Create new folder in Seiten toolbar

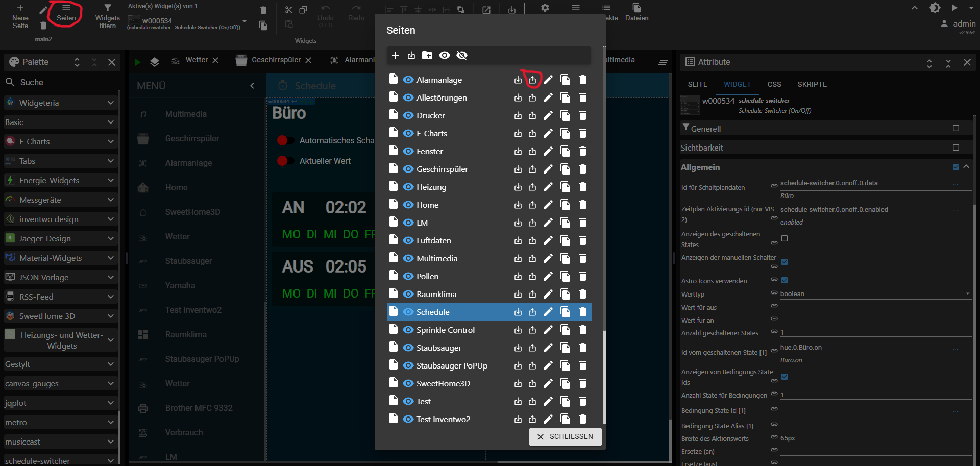(427, 55)
